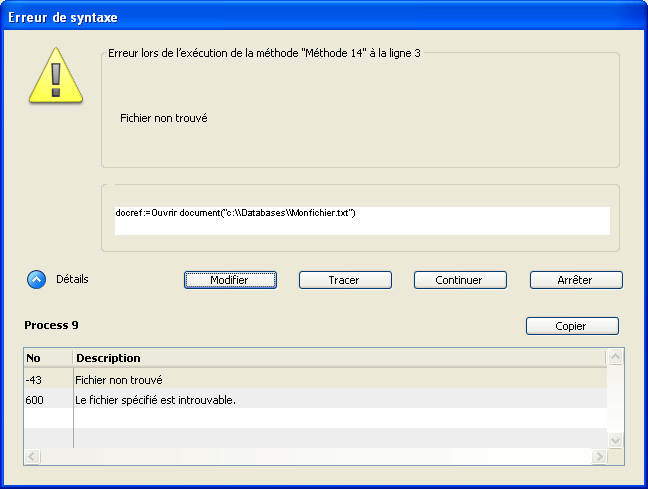The width and height of the screenshot is (648, 489).
Task: Click the 'Le fichier spécifié est introuvable' description
Action: (x=155, y=399)
